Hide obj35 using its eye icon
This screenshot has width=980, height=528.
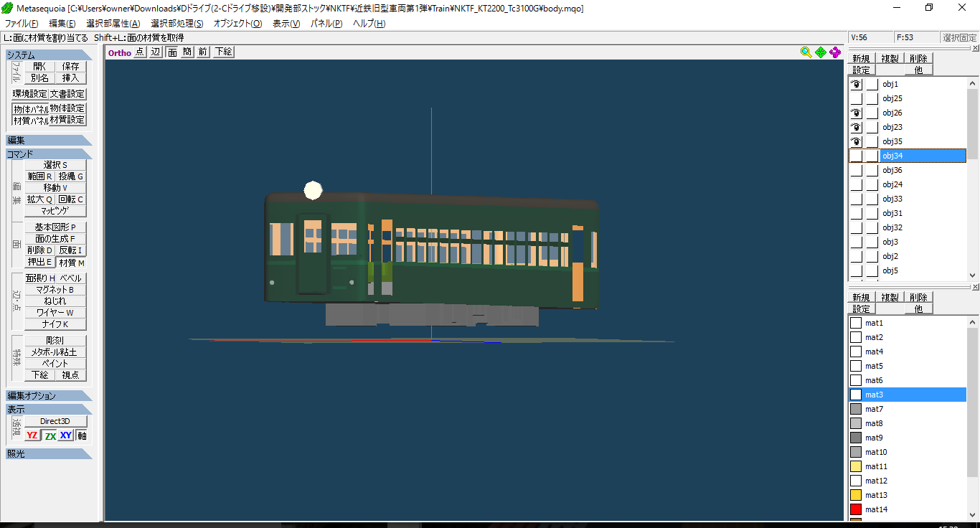856,141
